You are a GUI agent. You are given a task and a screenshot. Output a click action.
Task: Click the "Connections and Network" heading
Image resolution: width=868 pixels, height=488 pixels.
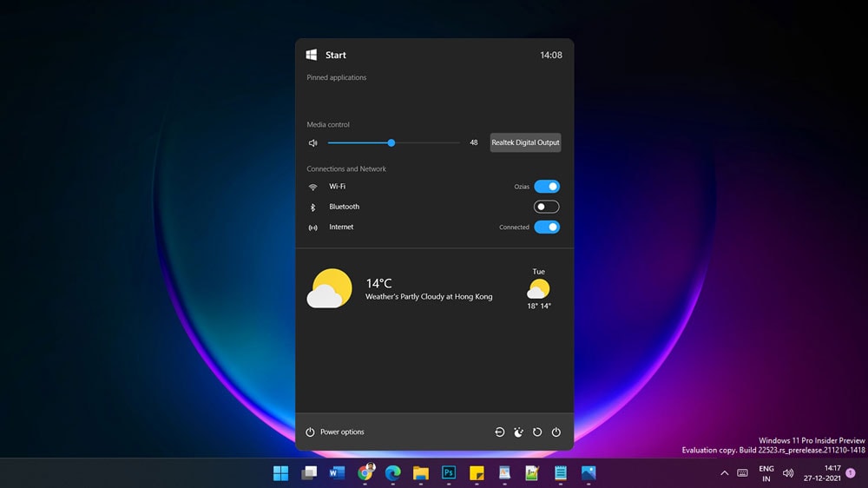[346, 169]
